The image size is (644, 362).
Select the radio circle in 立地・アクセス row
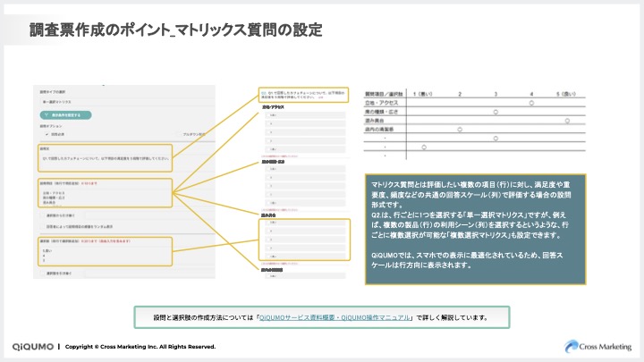coord(531,102)
